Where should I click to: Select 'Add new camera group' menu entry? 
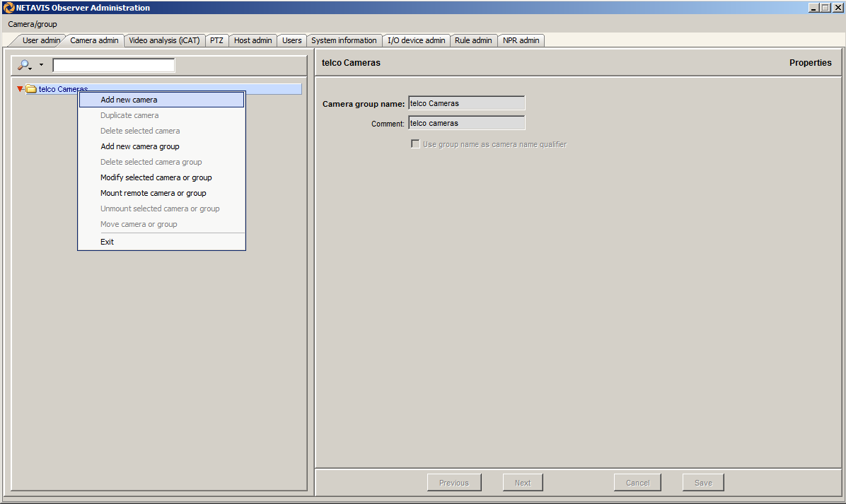[x=140, y=146]
